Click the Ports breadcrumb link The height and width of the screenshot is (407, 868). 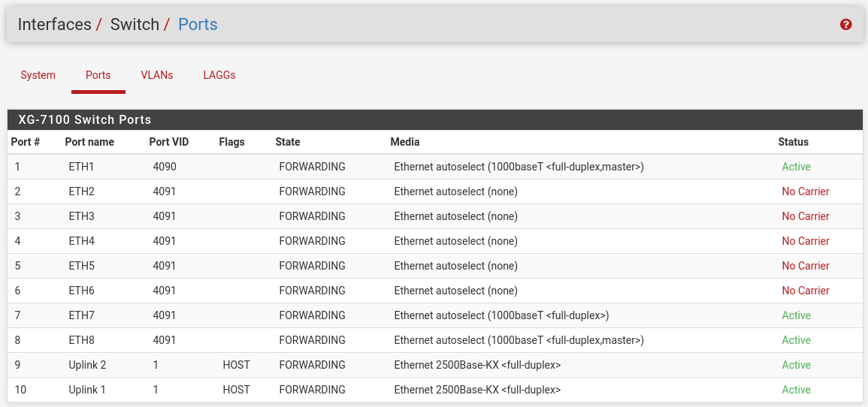(198, 24)
